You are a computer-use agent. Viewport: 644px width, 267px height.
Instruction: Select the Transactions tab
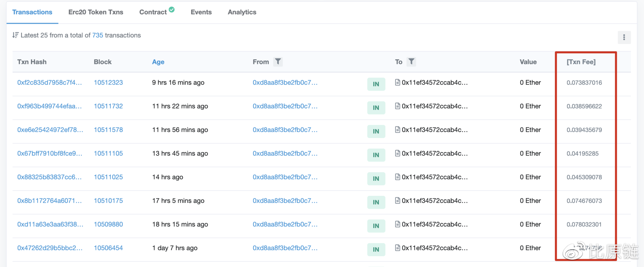32,12
